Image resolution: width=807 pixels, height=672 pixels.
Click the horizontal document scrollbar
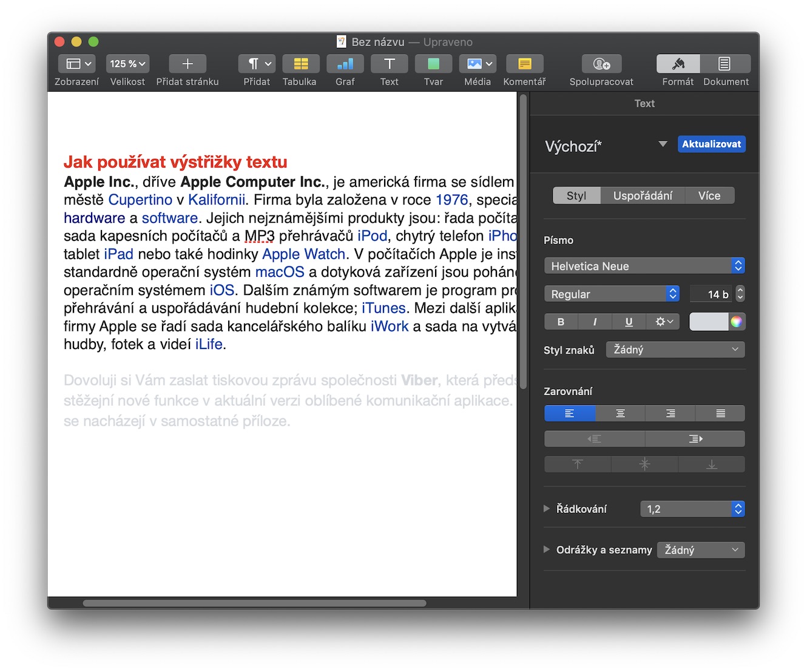pyautogui.click(x=254, y=603)
